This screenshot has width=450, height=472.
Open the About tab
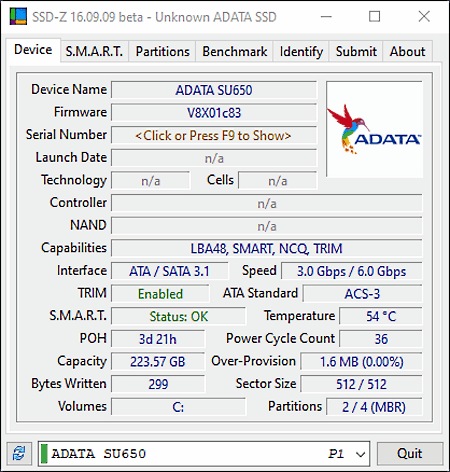point(407,52)
